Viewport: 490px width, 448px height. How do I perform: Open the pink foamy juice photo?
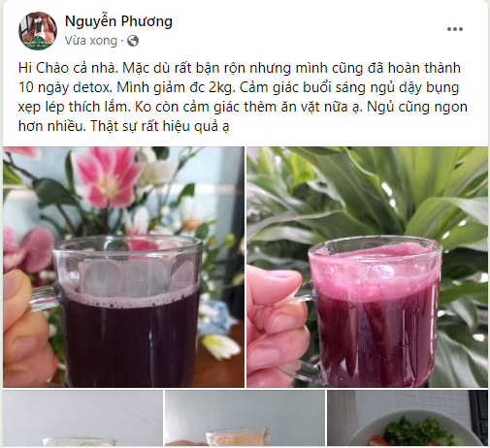point(367,267)
